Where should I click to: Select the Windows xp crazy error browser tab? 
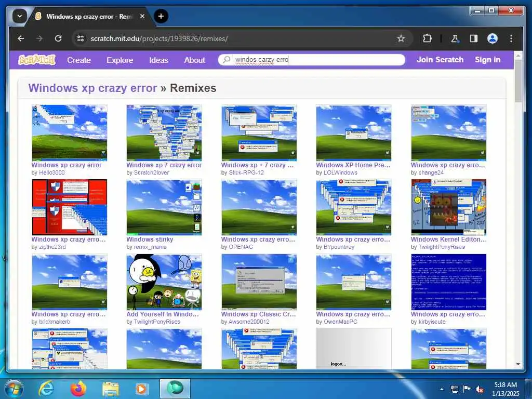pyautogui.click(x=90, y=16)
